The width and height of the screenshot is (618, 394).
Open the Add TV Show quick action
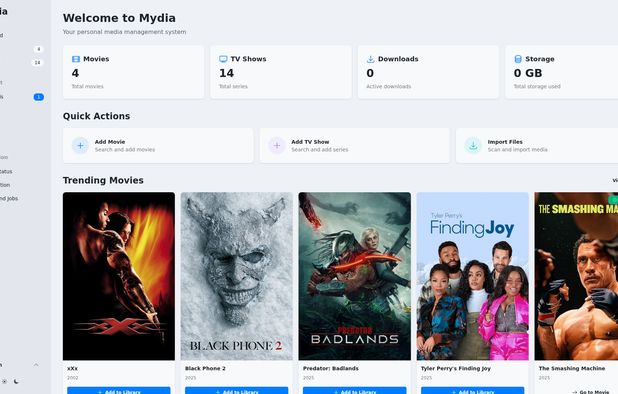click(355, 145)
